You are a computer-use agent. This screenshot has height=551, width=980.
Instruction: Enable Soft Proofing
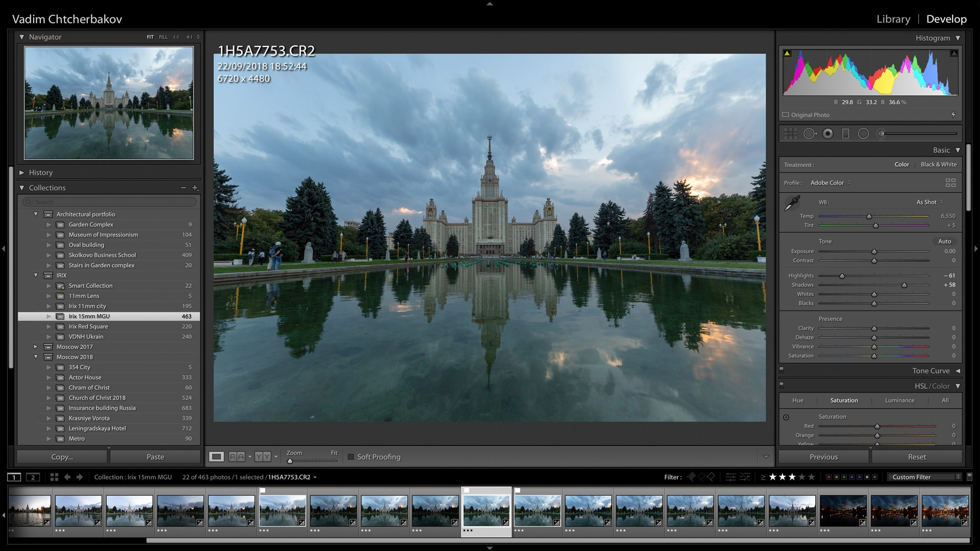[x=351, y=457]
